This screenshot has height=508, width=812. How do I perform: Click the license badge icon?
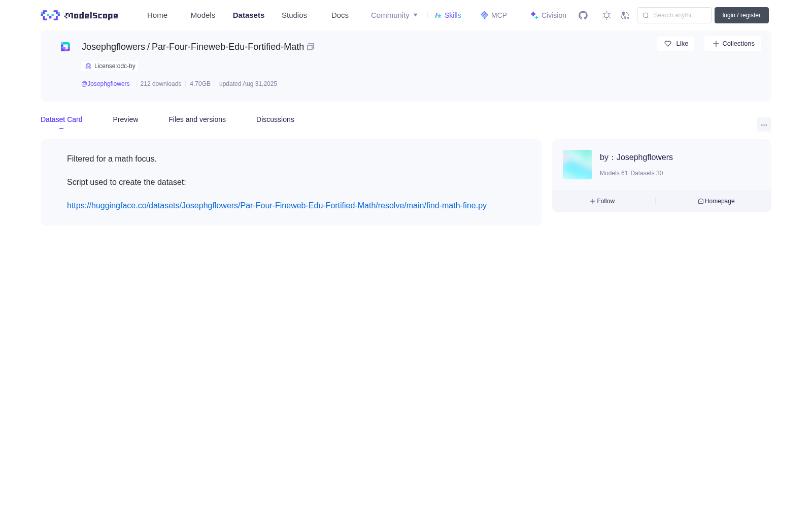coord(88,66)
